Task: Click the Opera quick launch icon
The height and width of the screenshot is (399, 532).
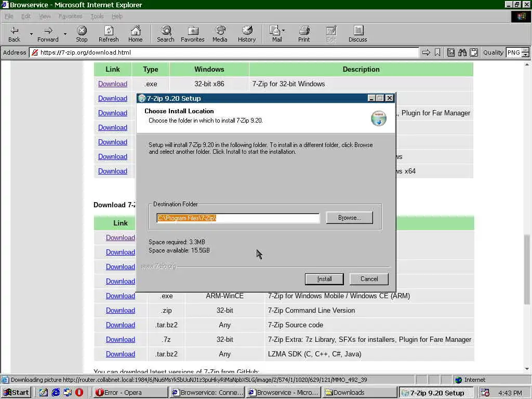Action: point(79,393)
